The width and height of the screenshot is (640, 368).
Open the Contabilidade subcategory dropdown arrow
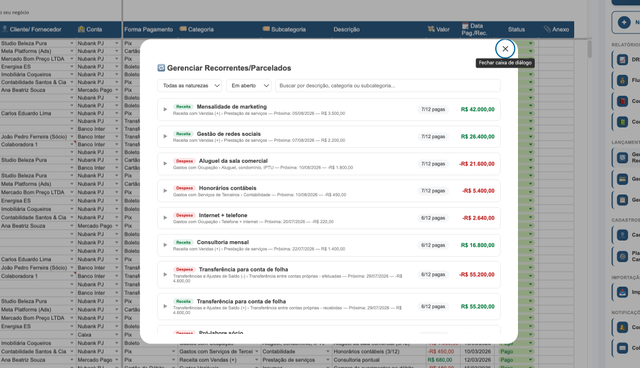click(x=328, y=351)
